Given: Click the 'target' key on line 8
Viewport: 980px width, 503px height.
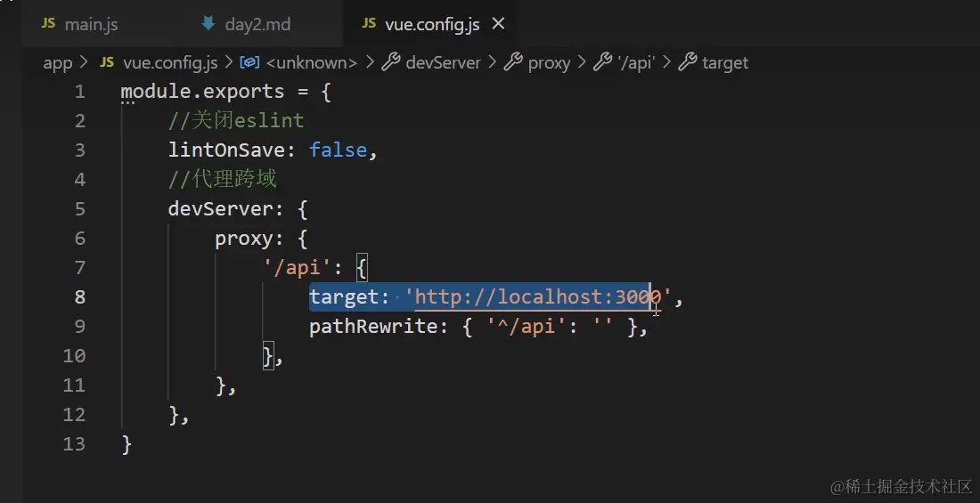Looking at the screenshot, I should [344, 297].
